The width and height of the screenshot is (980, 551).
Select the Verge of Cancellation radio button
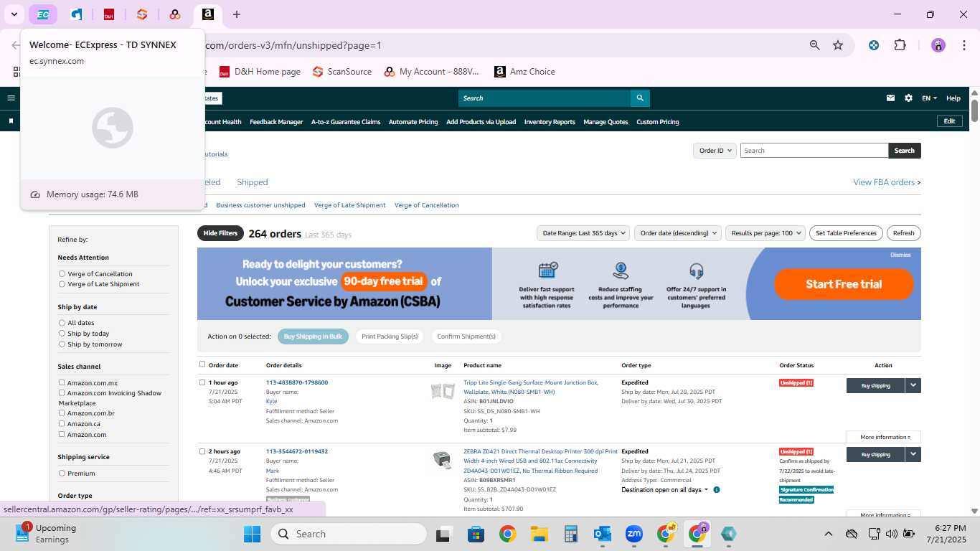62,274
